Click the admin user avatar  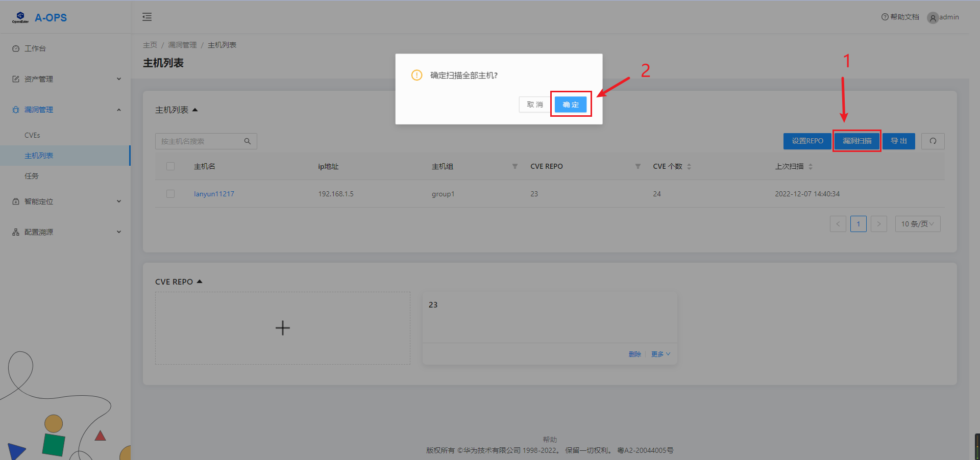point(933,18)
